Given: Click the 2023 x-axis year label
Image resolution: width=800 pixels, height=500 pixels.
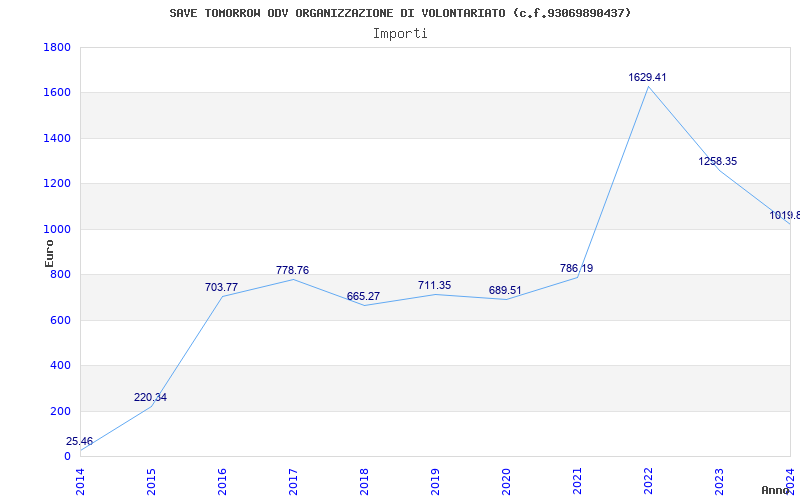Looking at the screenshot, I should click(719, 480).
